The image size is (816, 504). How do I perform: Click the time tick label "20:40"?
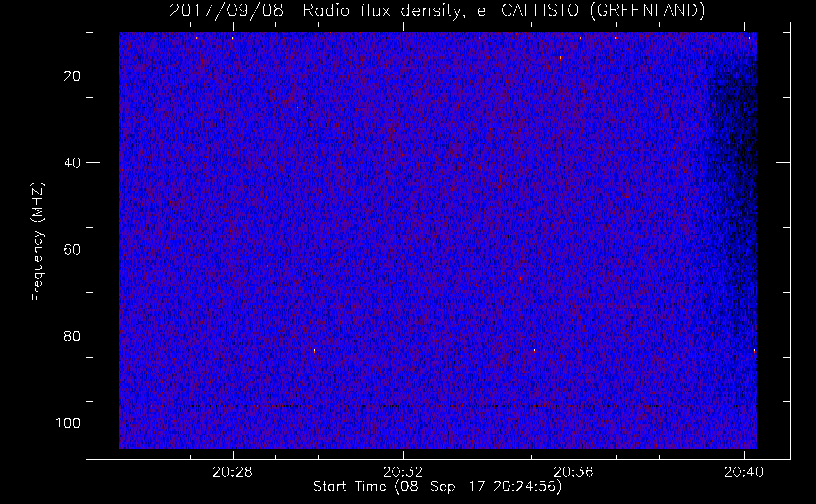click(744, 472)
